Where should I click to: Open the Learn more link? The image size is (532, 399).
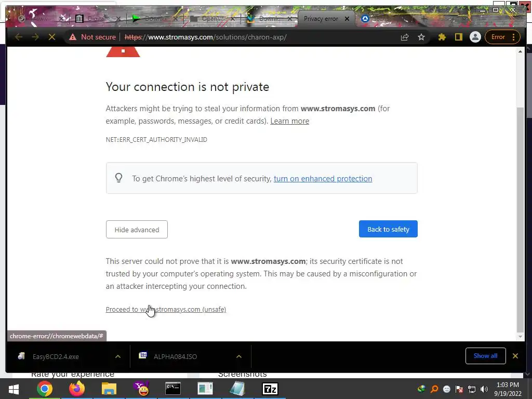[289, 121]
